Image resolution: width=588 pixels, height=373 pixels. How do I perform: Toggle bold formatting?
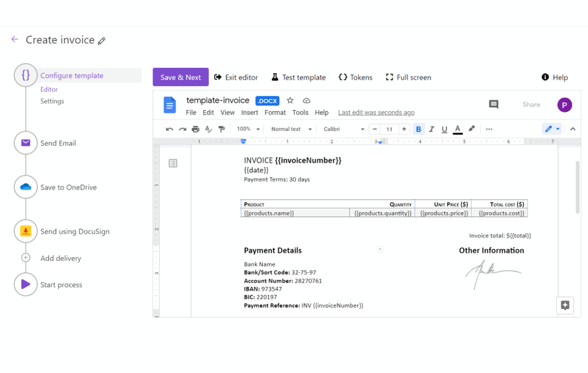(418, 129)
